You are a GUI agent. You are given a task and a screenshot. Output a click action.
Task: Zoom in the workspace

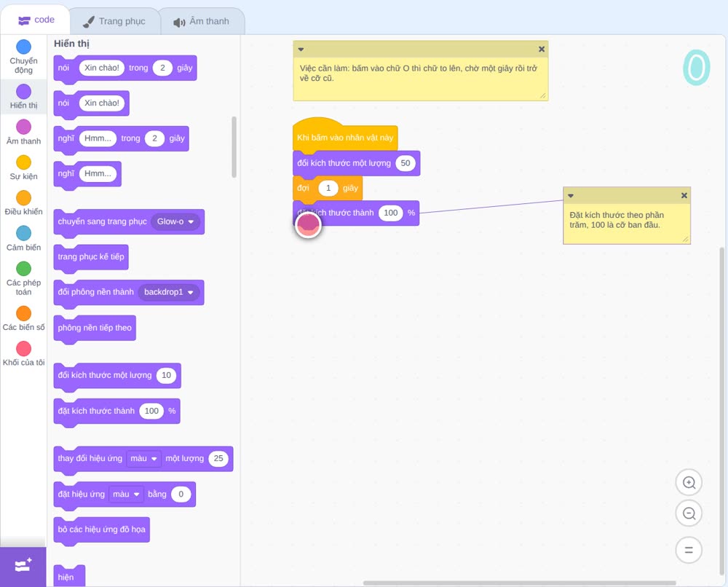(689, 483)
